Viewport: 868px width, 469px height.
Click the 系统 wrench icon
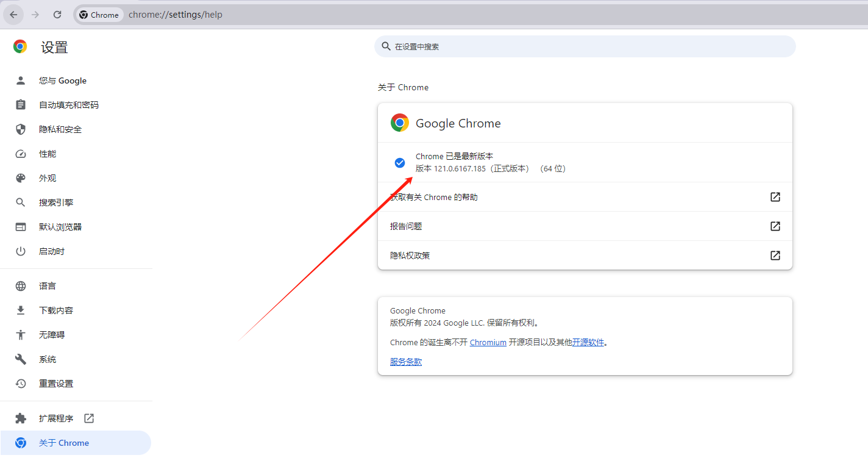click(21, 359)
